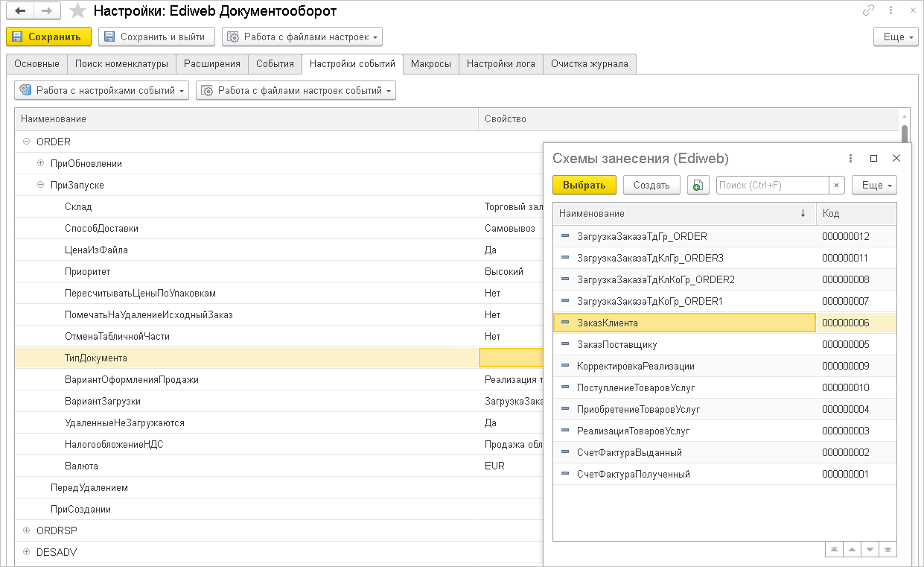This screenshot has height=567, width=924.
Task: Copy link via chain icon
Action: [x=868, y=10]
